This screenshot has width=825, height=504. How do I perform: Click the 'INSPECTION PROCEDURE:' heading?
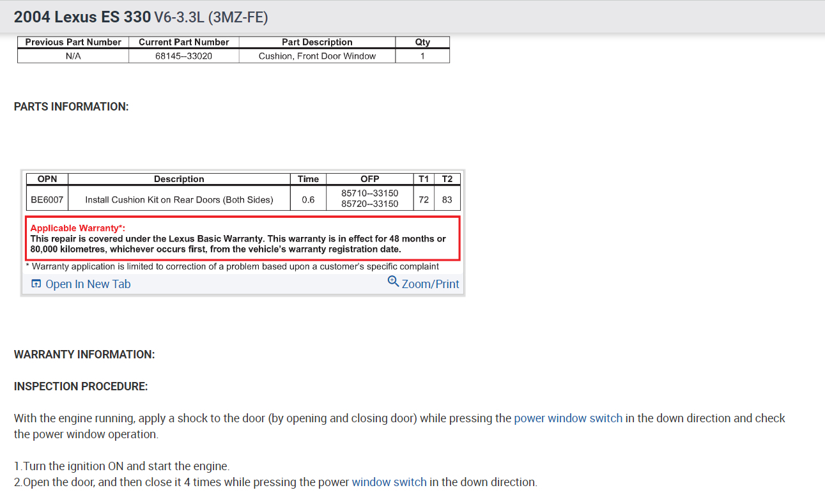coord(81,386)
